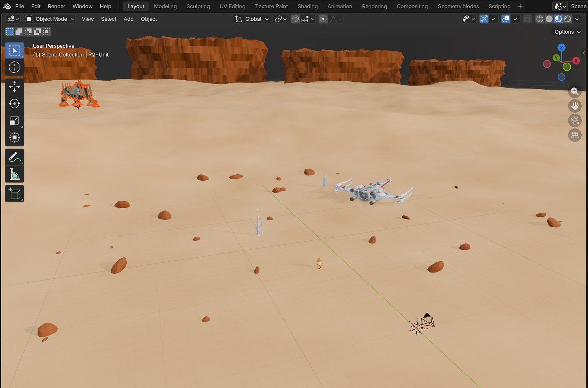
Task: Activate the Cursor tool
Action: (15, 67)
